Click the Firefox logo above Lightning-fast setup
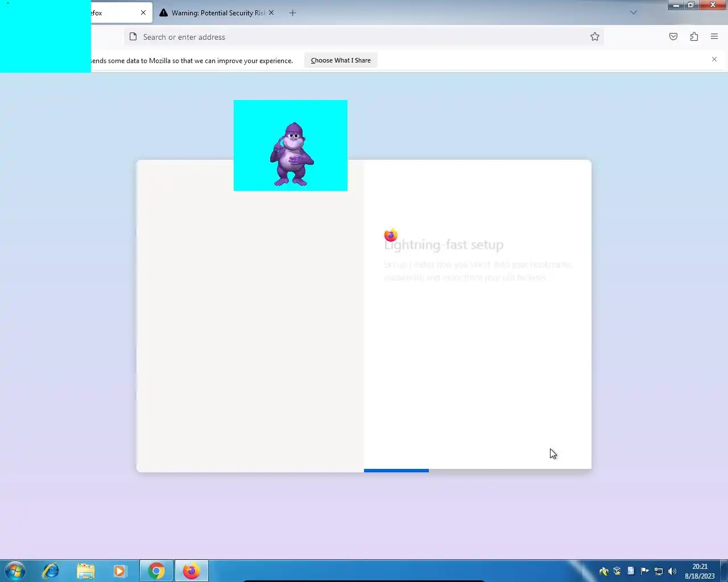 391,234
